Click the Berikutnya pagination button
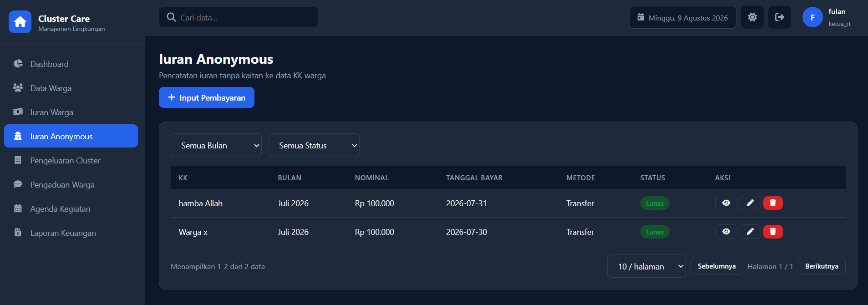The width and height of the screenshot is (868, 305). point(822,266)
